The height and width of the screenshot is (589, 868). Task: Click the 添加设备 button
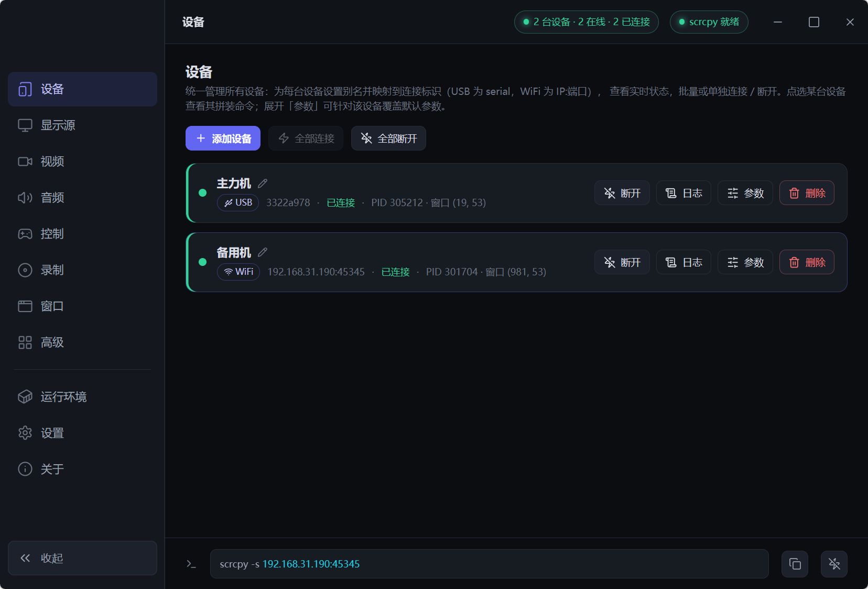tap(223, 138)
